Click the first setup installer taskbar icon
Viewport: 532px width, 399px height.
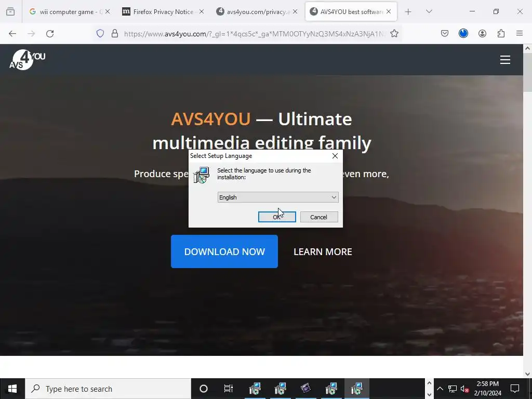point(255,389)
